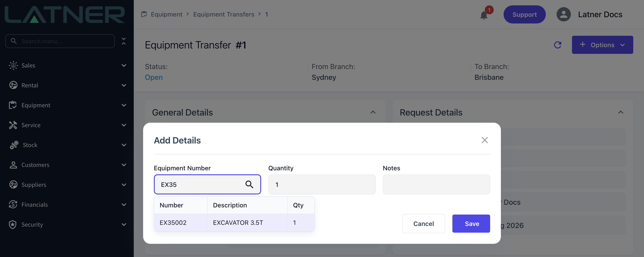644x257 pixels.
Task: Click the Latner Docs username
Action: pyautogui.click(x=600, y=15)
